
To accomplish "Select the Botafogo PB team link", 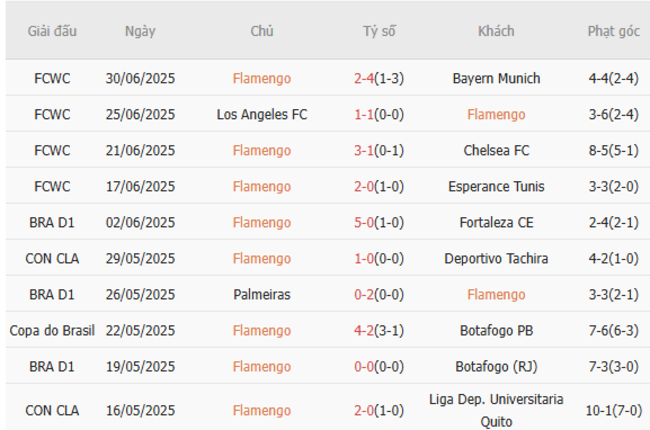I will coord(496,330).
